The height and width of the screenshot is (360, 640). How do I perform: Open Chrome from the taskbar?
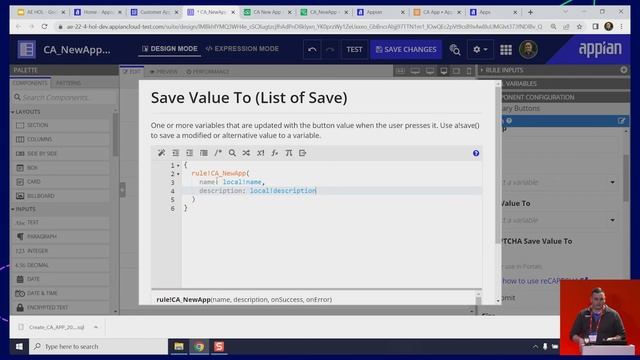[x=199, y=347]
